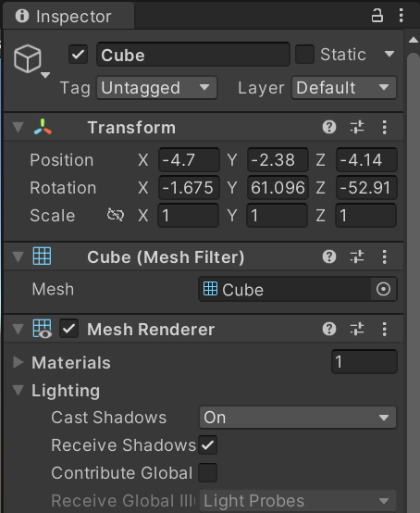The image size is (420, 513).
Task: Enable the Static checkbox
Action: pos(304,55)
